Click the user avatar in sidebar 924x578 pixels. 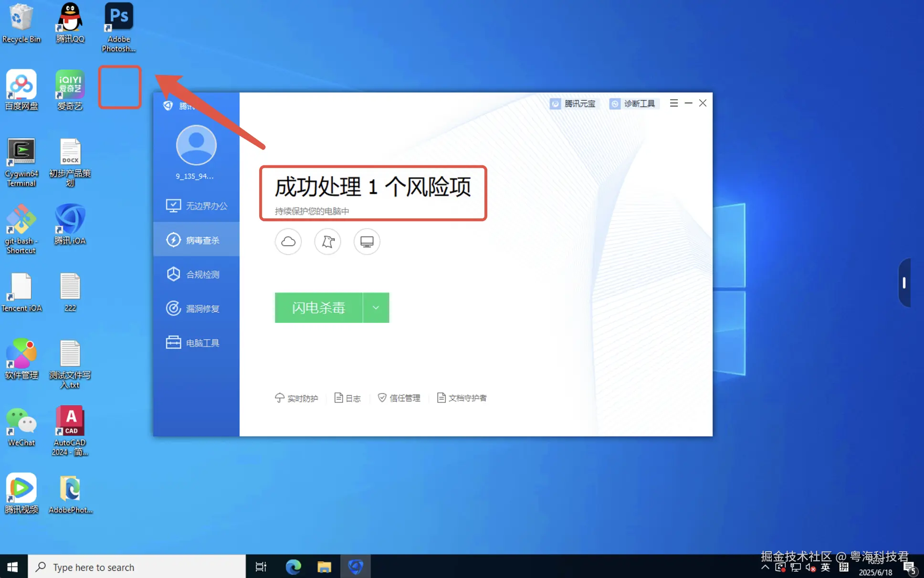click(x=196, y=145)
